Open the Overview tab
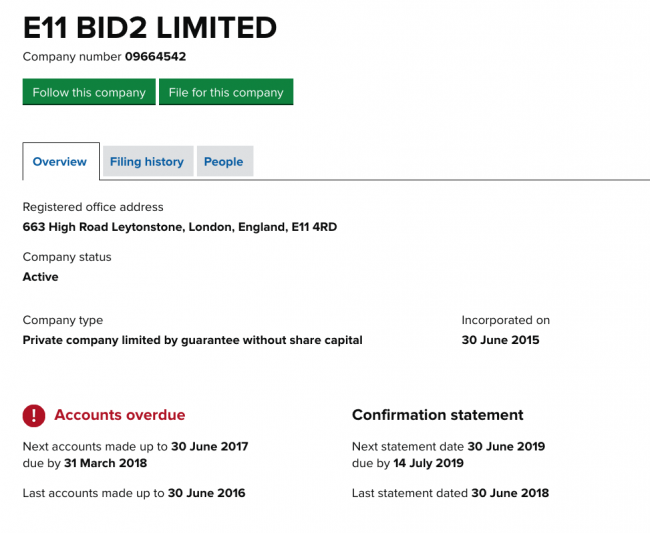Screen dimensions: 650x533 click(x=61, y=162)
